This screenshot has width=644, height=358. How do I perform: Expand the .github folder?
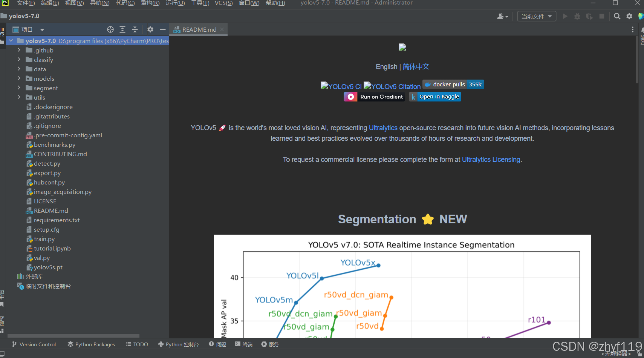(x=19, y=50)
